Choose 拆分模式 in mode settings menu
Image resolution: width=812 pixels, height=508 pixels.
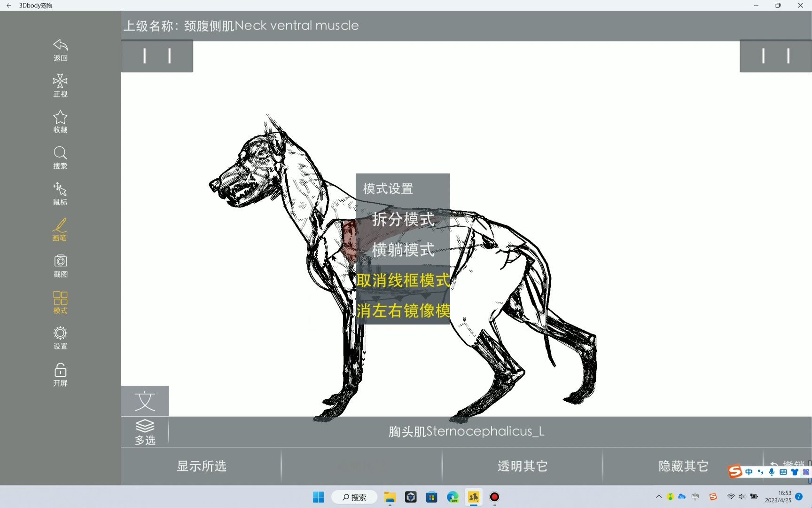point(403,219)
